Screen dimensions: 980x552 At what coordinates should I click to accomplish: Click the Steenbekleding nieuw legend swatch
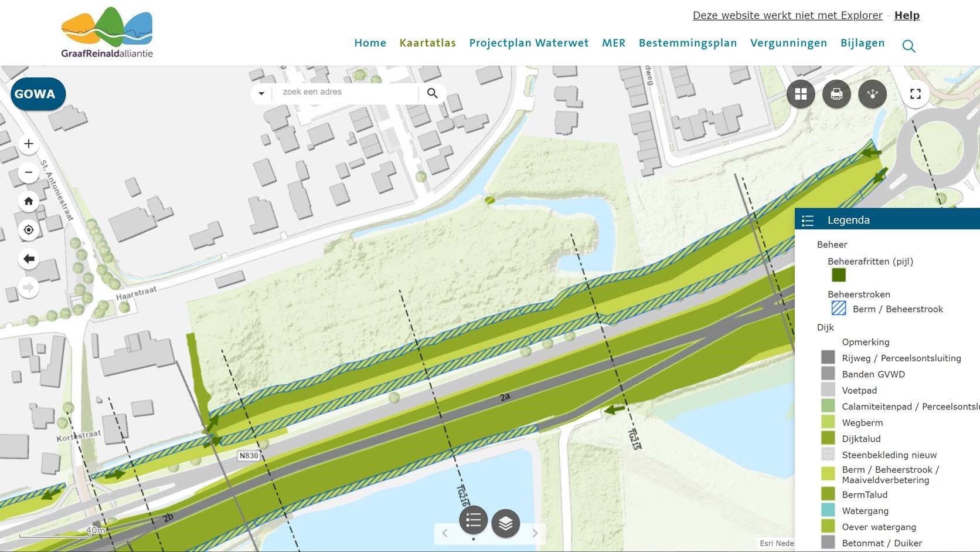(828, 454)
